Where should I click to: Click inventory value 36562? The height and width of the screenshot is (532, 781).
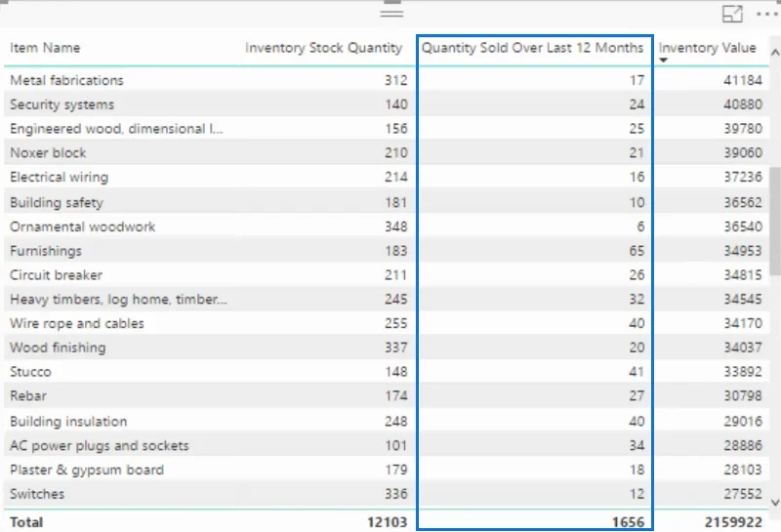(743, 202)
